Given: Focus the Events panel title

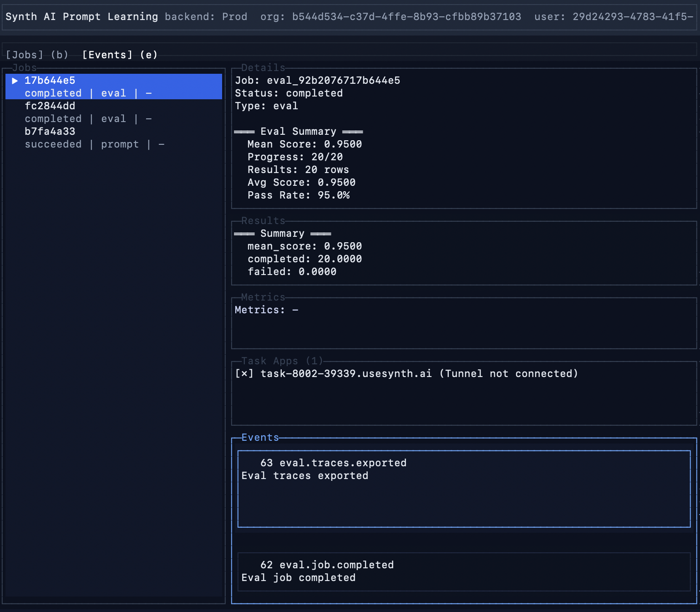Looking at the screenshot, I should coord(260,437).
